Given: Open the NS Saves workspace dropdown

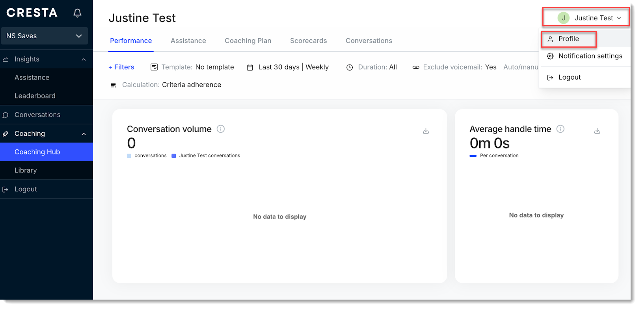Looking at the screenshot, I should (x=44, y=36).
